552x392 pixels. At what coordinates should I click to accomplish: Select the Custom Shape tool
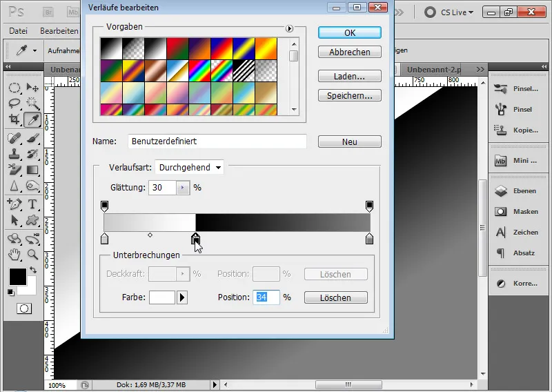point(32,220)
